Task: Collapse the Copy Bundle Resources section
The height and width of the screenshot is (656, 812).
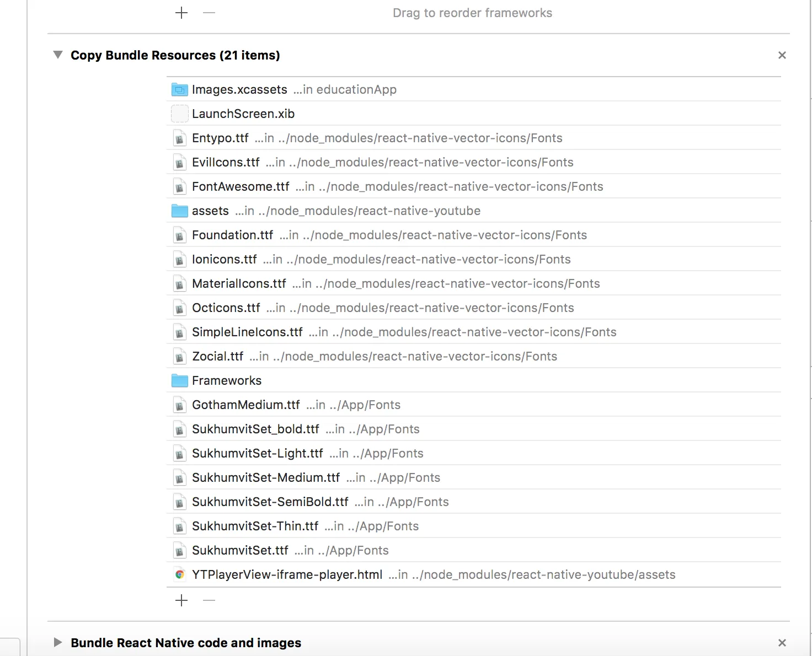Action: 58,55
